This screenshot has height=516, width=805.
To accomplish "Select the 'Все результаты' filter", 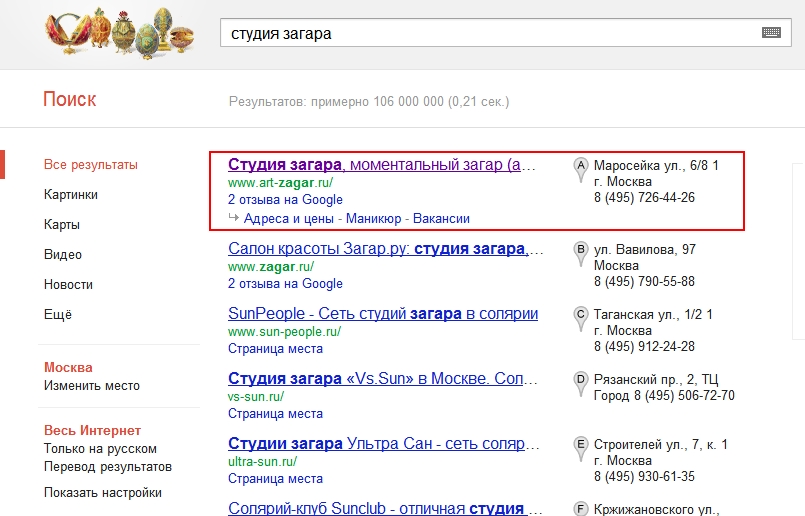I will (x=91, y=165).
